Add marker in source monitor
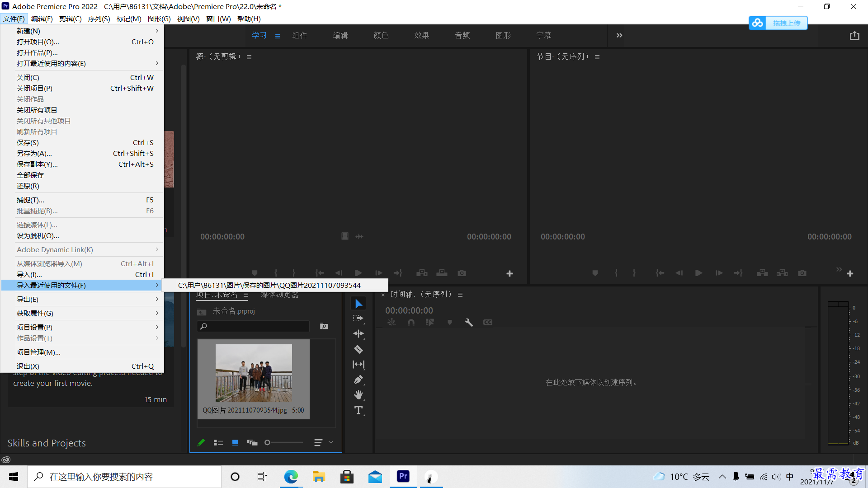The width and height of the screenshot is (868, 488). (255, 273)
